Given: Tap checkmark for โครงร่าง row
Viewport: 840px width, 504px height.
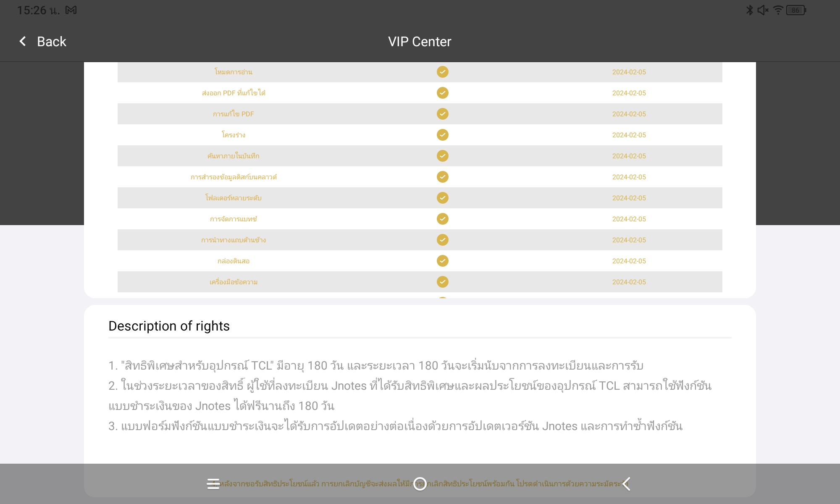Looking at the screenshot, I should (x=443, y=135).
